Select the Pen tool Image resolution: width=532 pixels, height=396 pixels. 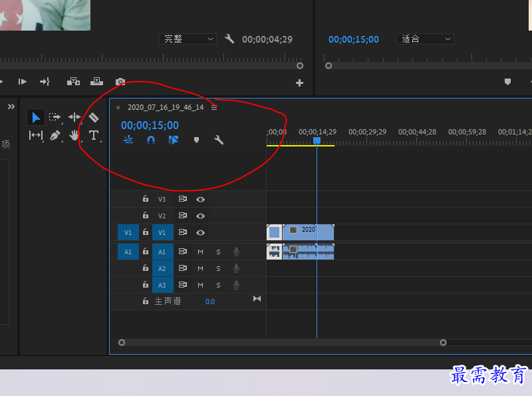tap(55, 136)
